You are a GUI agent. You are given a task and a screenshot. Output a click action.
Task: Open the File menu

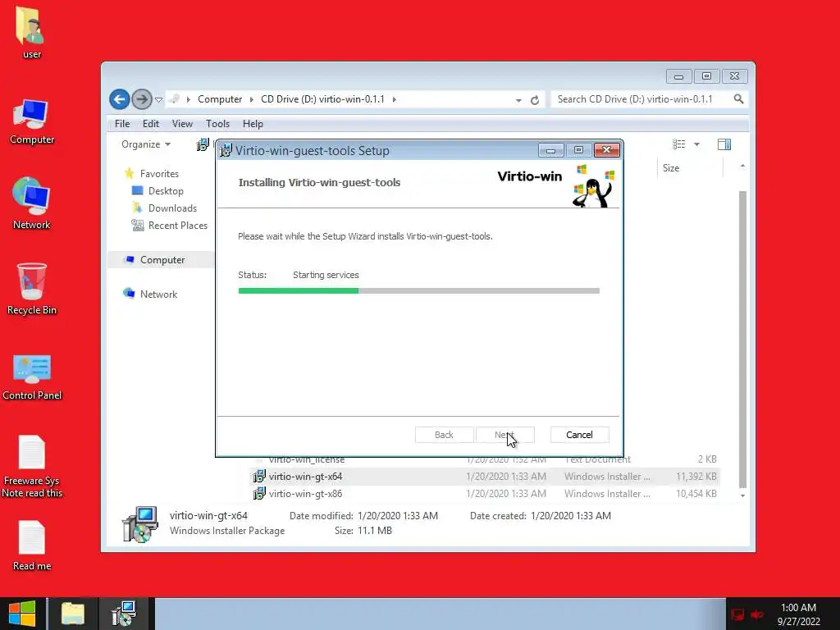click(x=122, y=124)
